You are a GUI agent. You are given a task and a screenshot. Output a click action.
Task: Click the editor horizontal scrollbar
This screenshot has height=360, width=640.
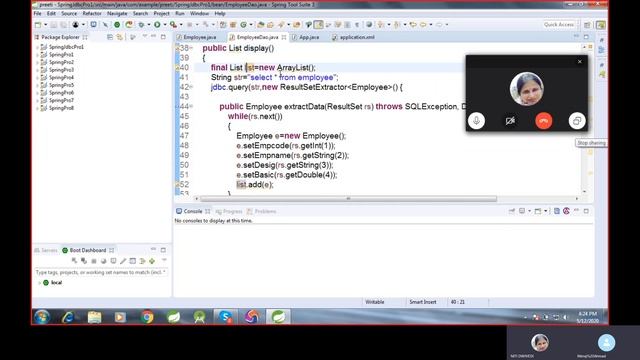tap(348, 199)
